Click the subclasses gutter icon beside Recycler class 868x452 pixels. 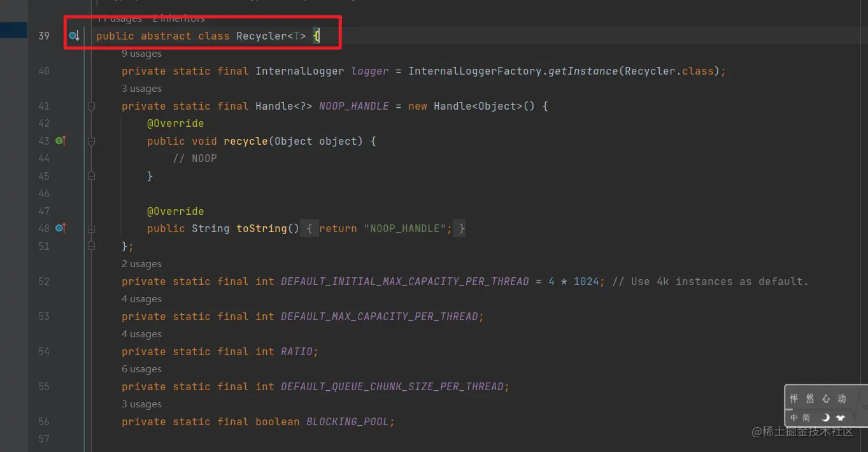[x=74, y=36]
